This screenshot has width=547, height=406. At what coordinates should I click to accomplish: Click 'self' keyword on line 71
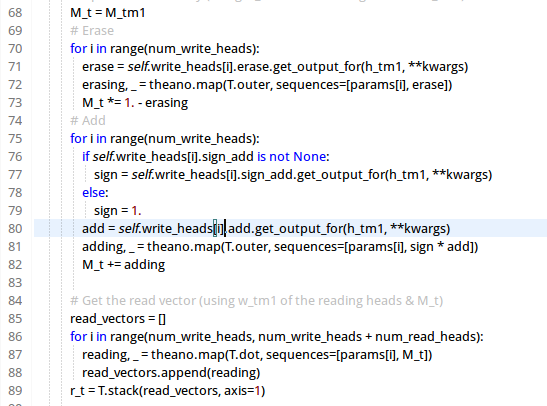click(x=137, y=67)
